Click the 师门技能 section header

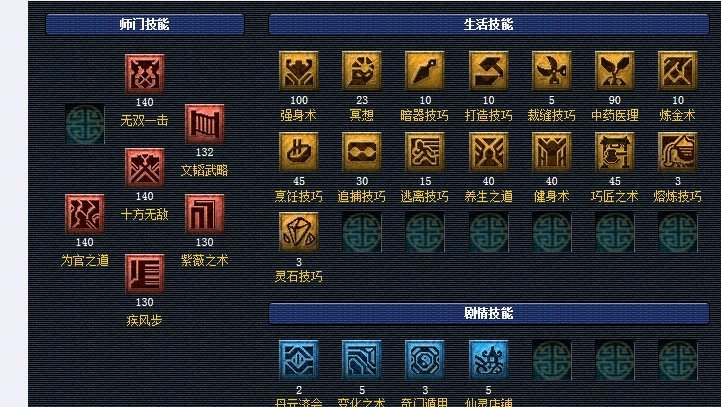[x=145, y=24]
